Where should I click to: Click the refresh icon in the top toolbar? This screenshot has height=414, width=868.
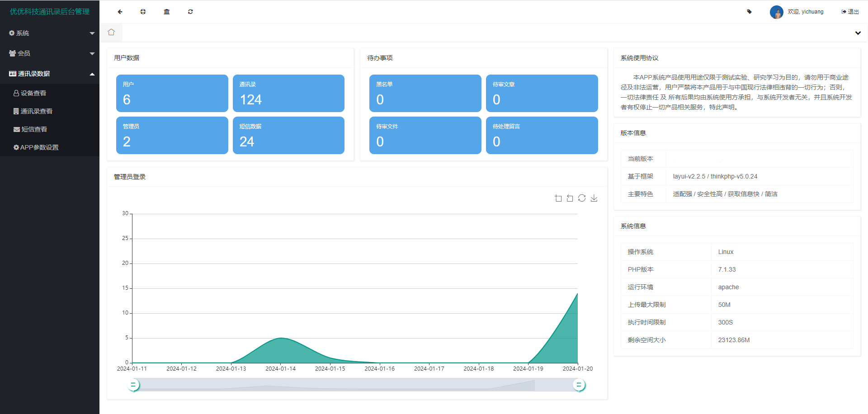point(190,12)
